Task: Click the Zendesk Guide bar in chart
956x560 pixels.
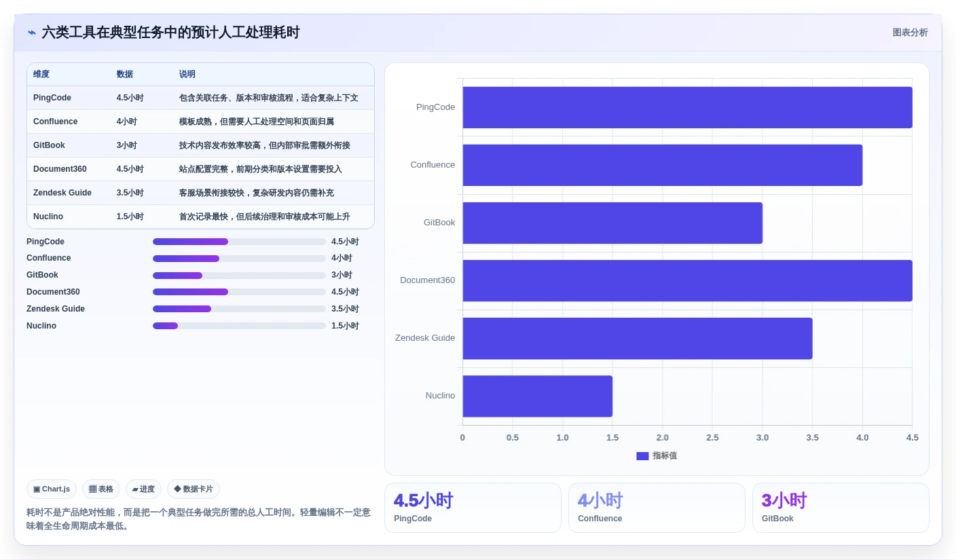Action: (638, 338)
